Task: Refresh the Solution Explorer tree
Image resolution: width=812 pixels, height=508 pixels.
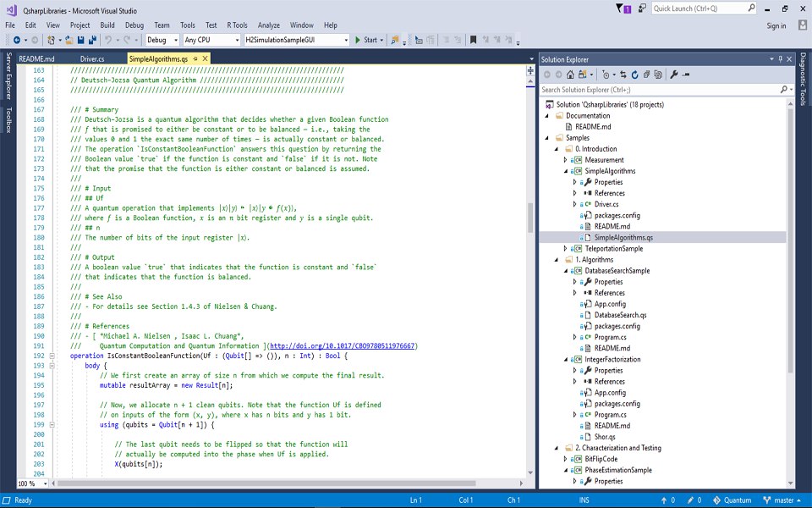Action: point(634,75)
